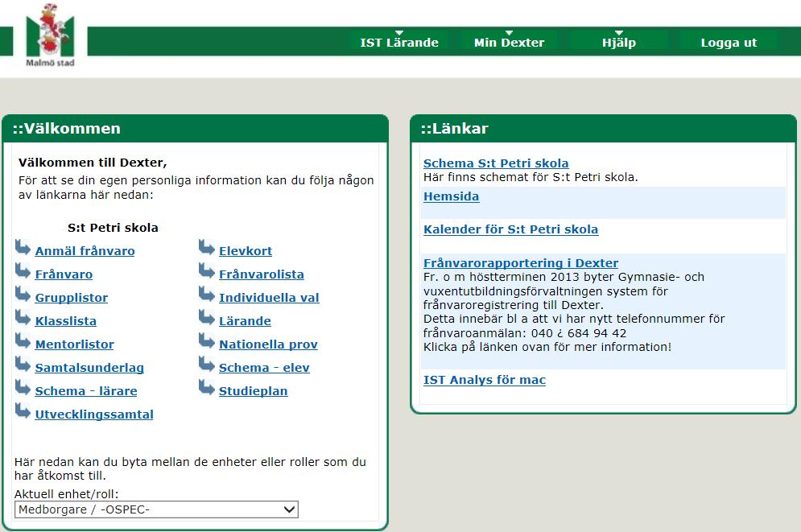Click the S:t Petri skola heading text
Image resolution: width=801 pixels, height=532 pixels.
(113, 228)
